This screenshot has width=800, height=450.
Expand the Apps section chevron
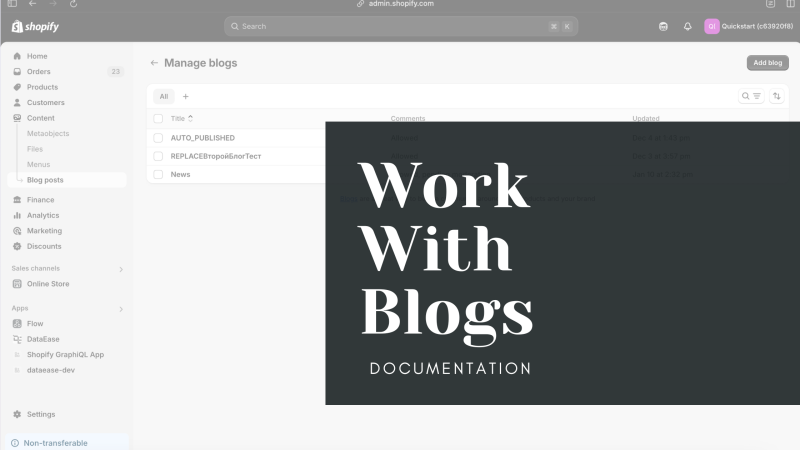pyautogui.click(x=121, y=309)
